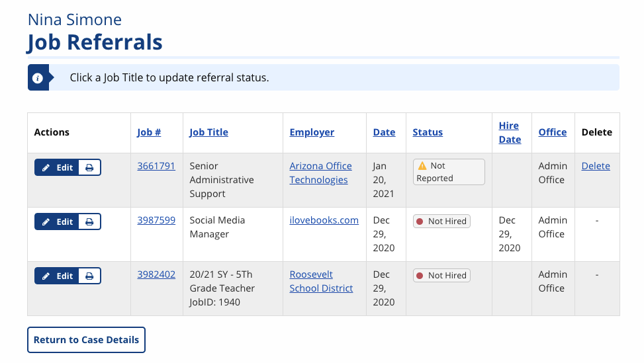Sort table by the Date column header

coord(384,132)
